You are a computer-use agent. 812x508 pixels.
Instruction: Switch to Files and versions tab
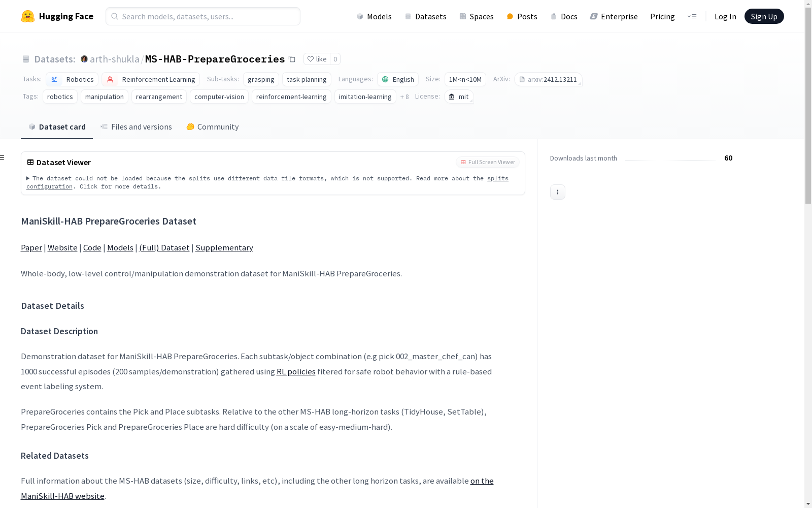(136, 127)
